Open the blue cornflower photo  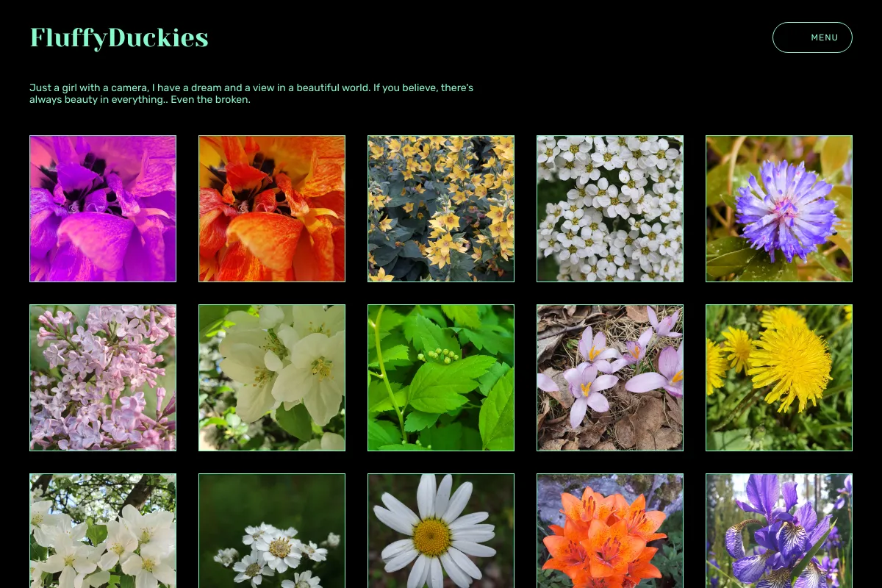pos(779,209)
